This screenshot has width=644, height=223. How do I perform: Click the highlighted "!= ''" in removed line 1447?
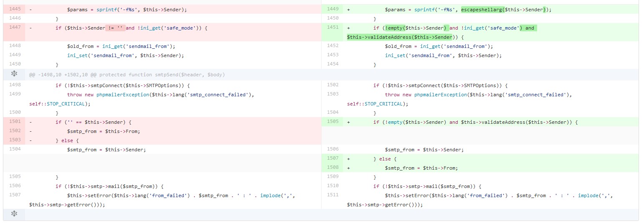point(115,28)
